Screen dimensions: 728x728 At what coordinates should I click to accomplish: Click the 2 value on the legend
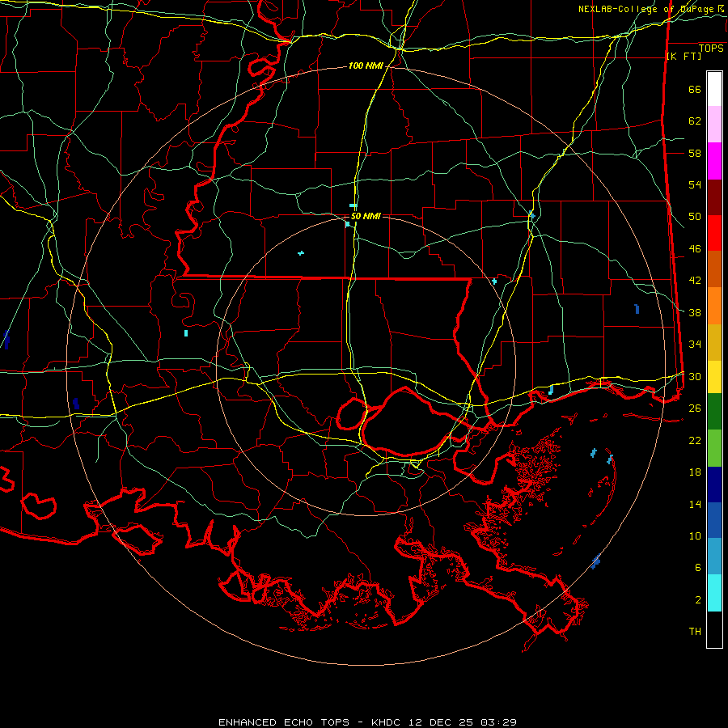[x=697, y=599]
